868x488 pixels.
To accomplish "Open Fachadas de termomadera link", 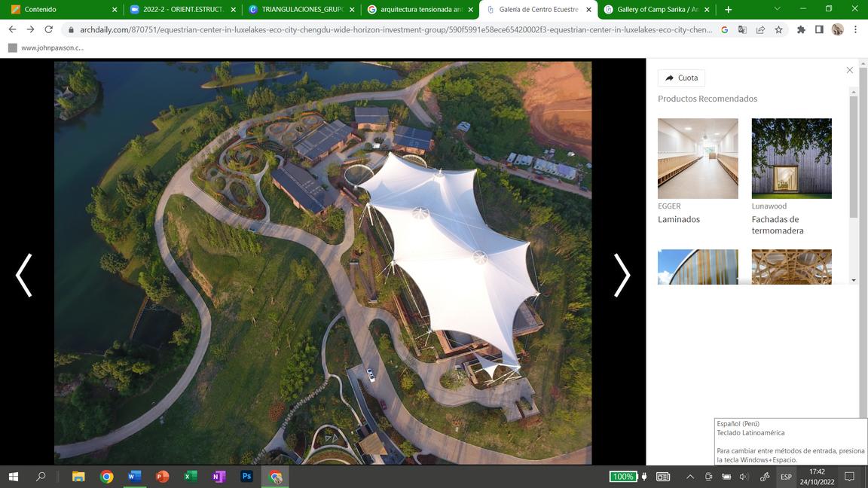I will (778, 225).
